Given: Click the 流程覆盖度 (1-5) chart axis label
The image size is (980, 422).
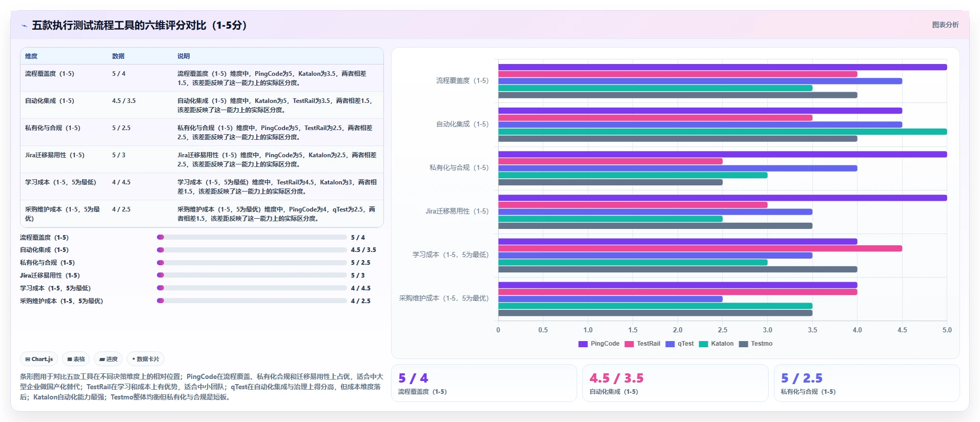Looking at the screenshot, I should tap(462, 81).
